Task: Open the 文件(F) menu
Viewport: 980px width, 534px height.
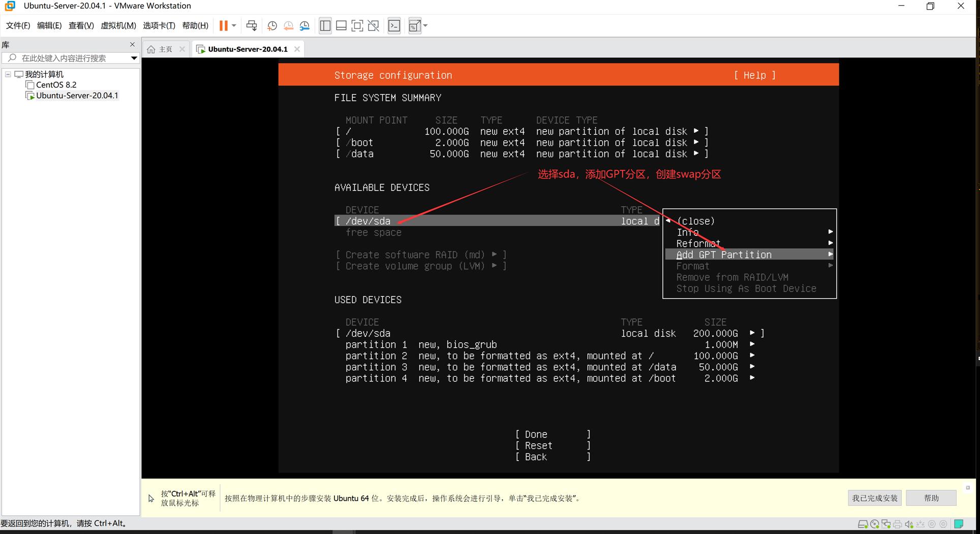Action: (18, 25)
